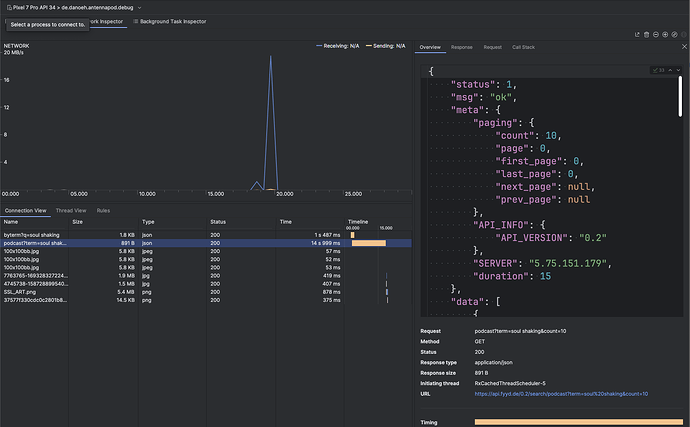Screen dimensions: 690x427
Task: Select the byterm?q=soul shaking connection row
Action: click(x=206, y=235)
